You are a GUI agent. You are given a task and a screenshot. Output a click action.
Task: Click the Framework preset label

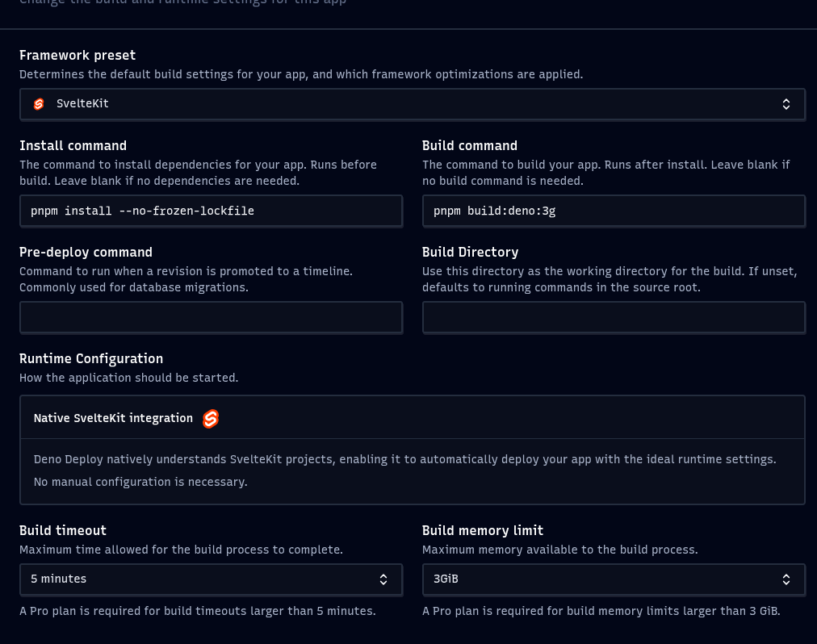pyautogui.click(x=78, y=56)
